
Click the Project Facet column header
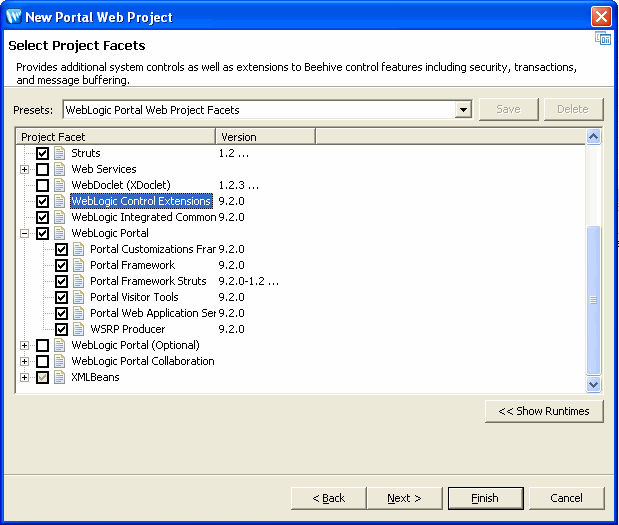click(116, 137)
